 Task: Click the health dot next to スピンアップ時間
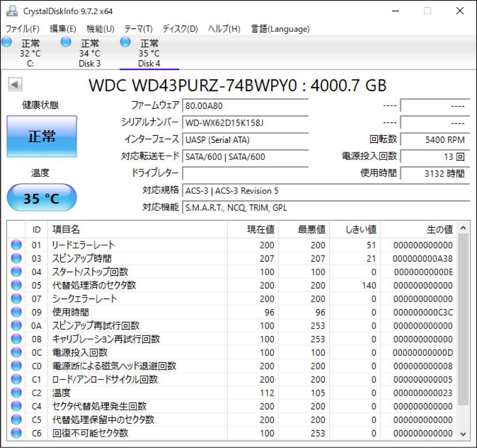(15, 258)
